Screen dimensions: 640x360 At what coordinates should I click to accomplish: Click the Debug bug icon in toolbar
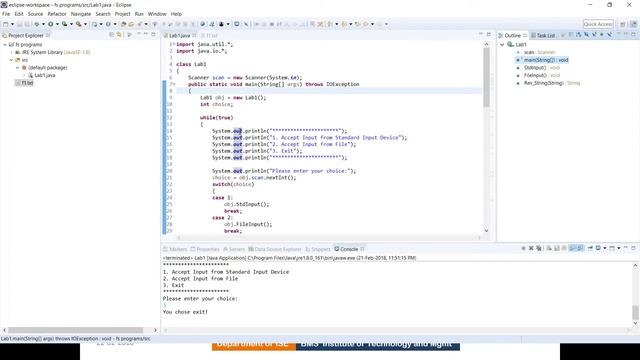click(x=37, y=24)
